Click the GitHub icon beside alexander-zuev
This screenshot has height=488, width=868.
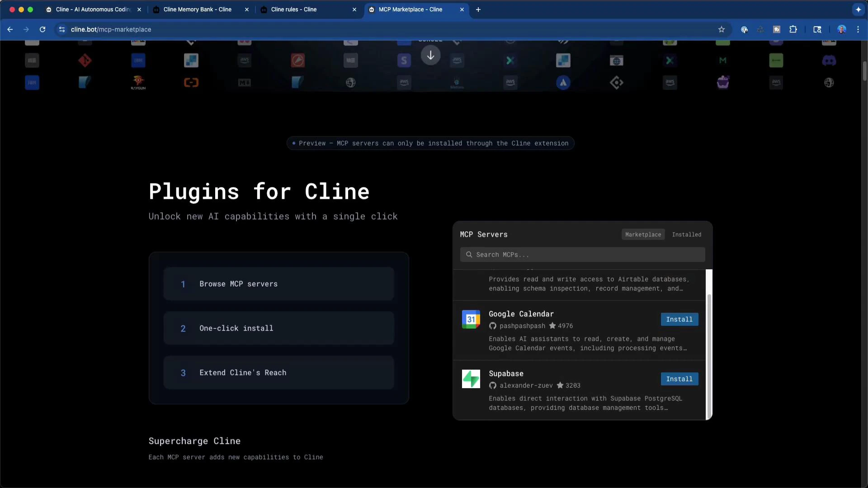point(492,385)
